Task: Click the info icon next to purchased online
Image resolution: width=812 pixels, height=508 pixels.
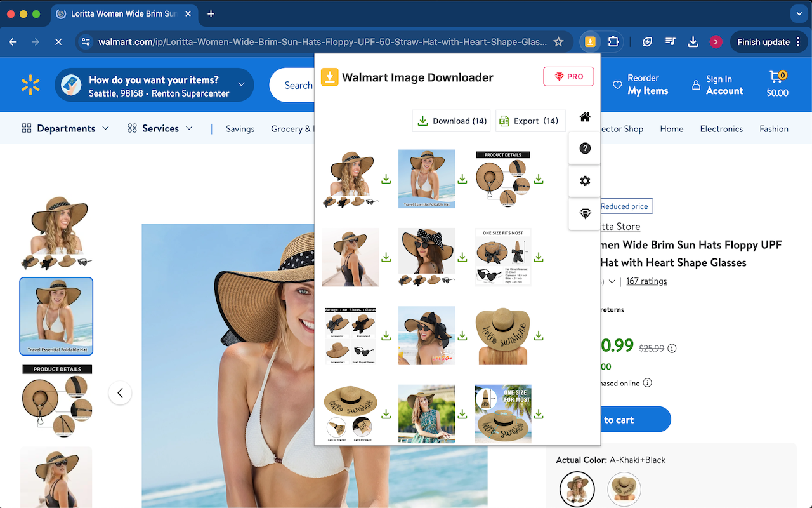Action: pos(647,383)
